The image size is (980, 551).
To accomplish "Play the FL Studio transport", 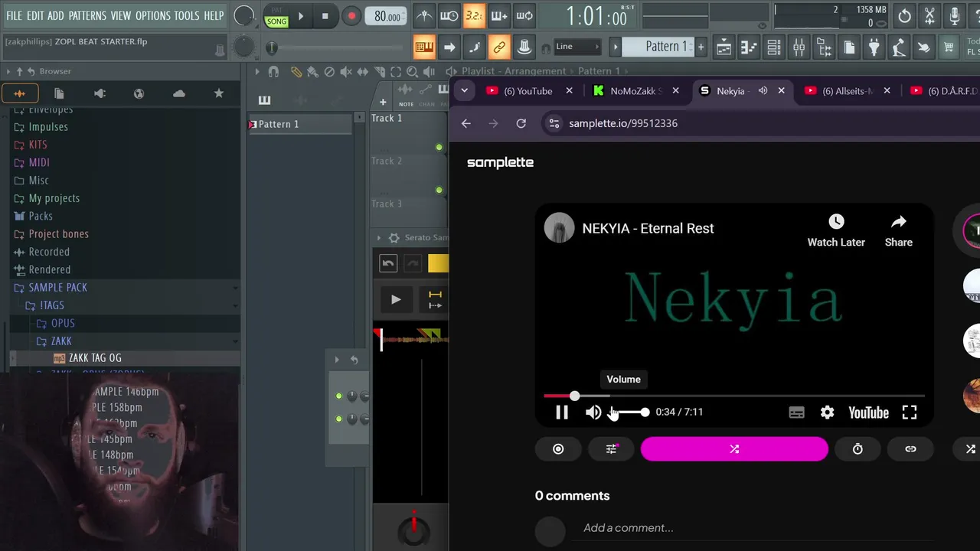I will point(301,16).
